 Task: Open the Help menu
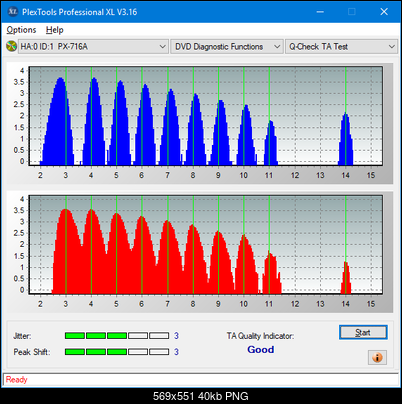[x=54, y=30]
